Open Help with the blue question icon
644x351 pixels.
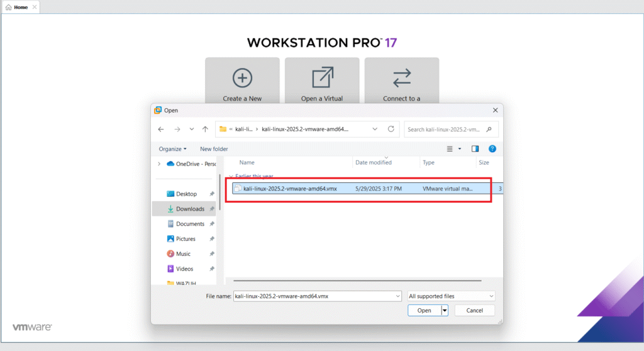(492, 149)
